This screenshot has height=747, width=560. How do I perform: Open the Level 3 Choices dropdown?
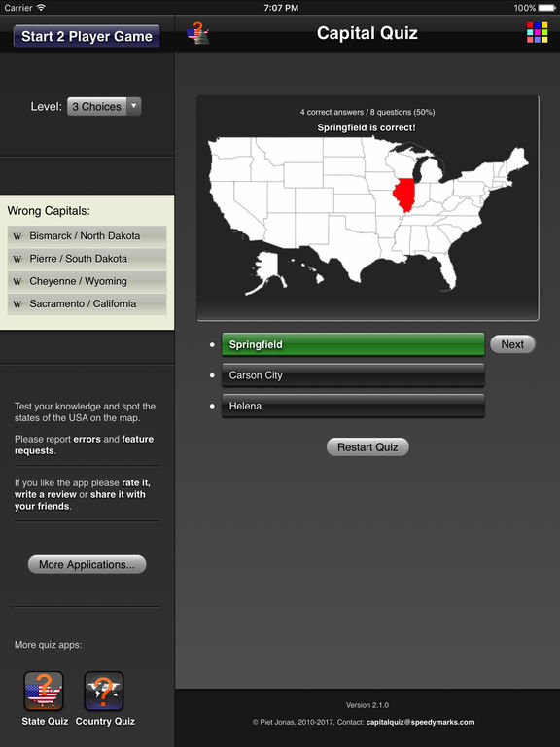[104, 106]
